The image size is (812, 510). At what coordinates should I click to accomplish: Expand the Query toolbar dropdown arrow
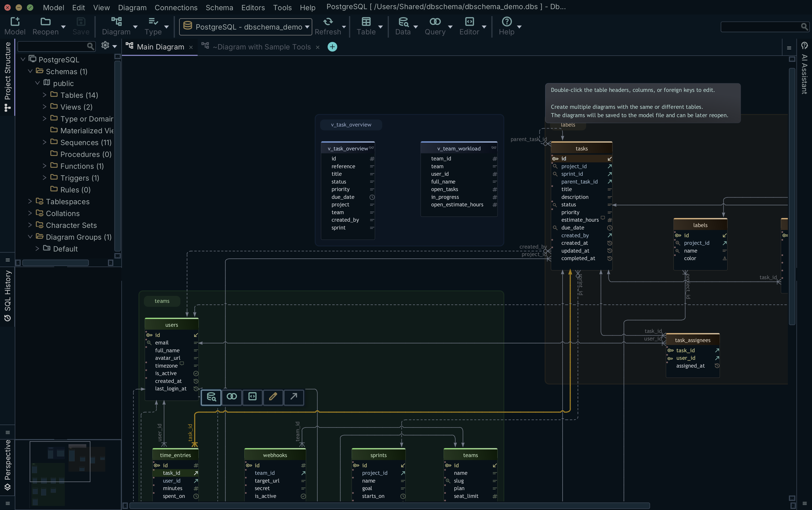450,27
